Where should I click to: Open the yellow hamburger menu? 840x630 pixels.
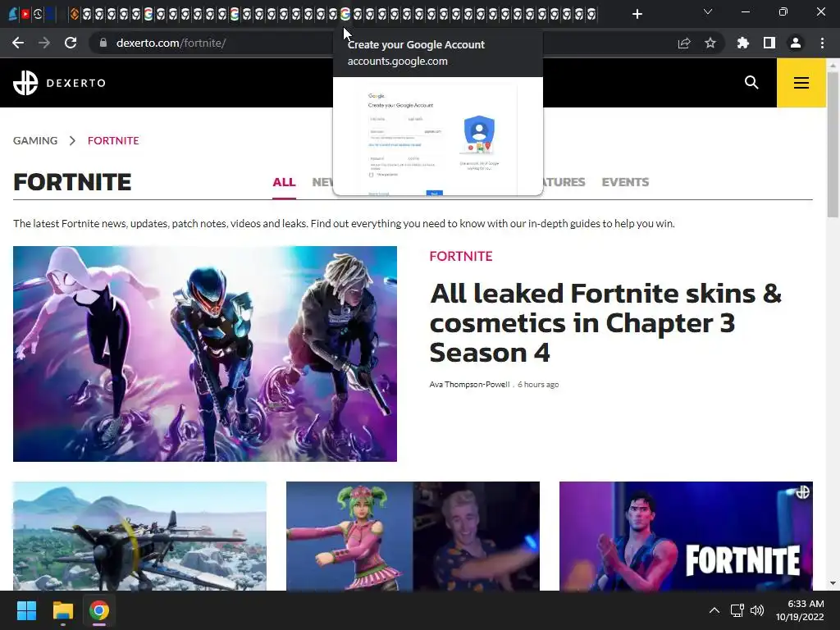[x=801, y=83]
